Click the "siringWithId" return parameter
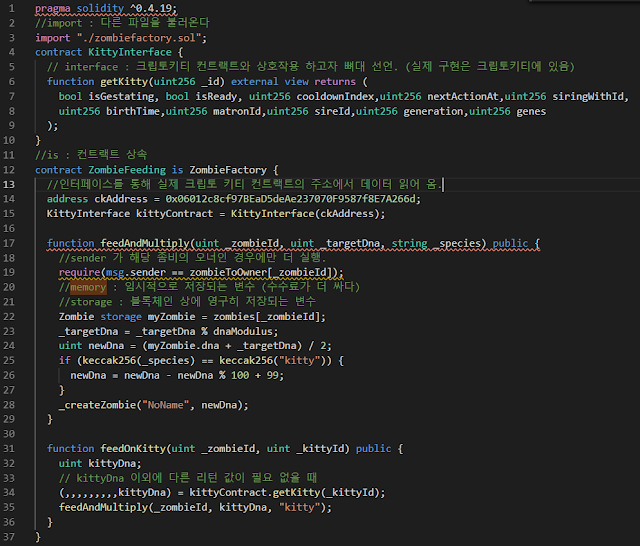The image size is (640, 546). tap(588, 96)
